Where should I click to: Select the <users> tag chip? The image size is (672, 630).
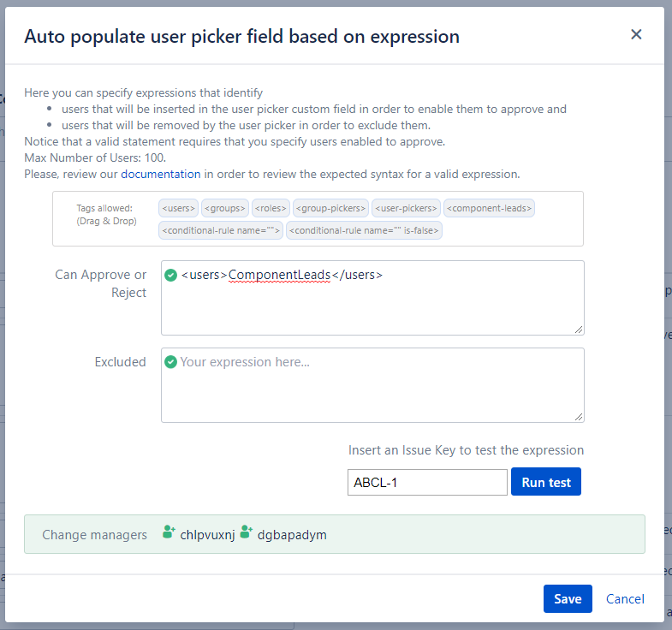pyautogui.click(x=178, y=208)
